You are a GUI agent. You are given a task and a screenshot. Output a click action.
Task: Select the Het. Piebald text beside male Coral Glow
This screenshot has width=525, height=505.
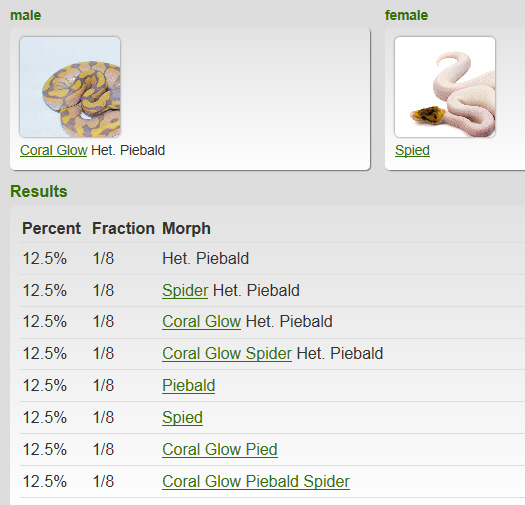click(128, 150)
